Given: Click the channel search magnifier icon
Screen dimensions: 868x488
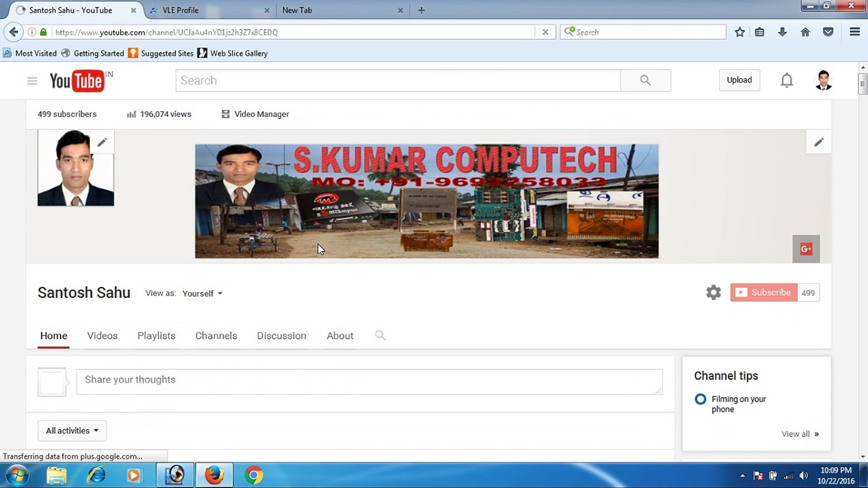Looking at the screenshot, I should (380, 335).
